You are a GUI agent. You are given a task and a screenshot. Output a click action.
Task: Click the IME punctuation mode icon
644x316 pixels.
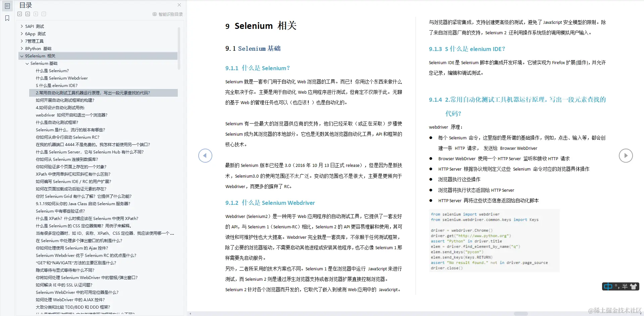617,286
